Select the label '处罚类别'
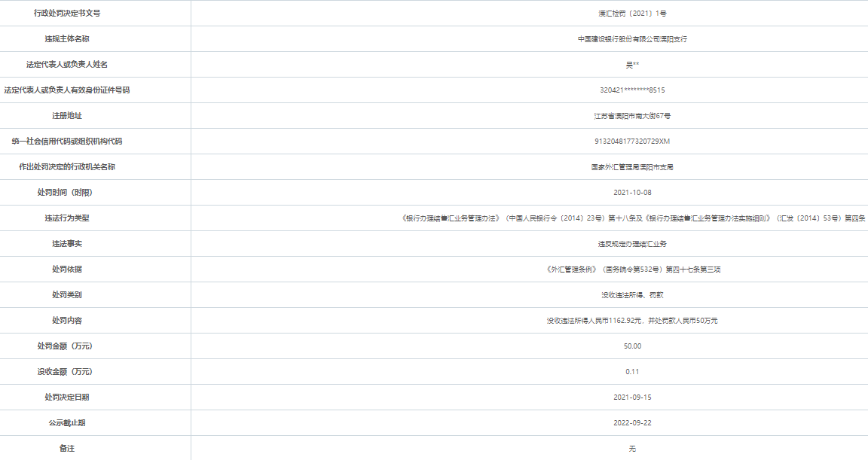 tap(67, 294)
